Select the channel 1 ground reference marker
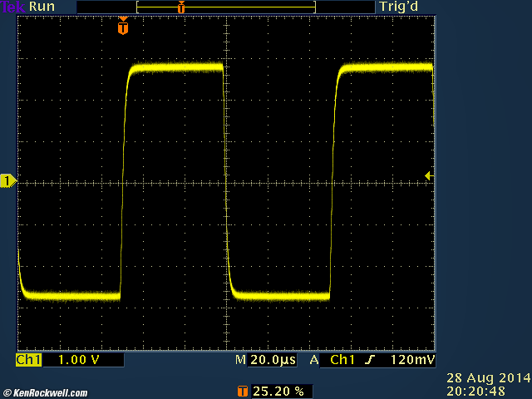 click(x=8, y=181)
